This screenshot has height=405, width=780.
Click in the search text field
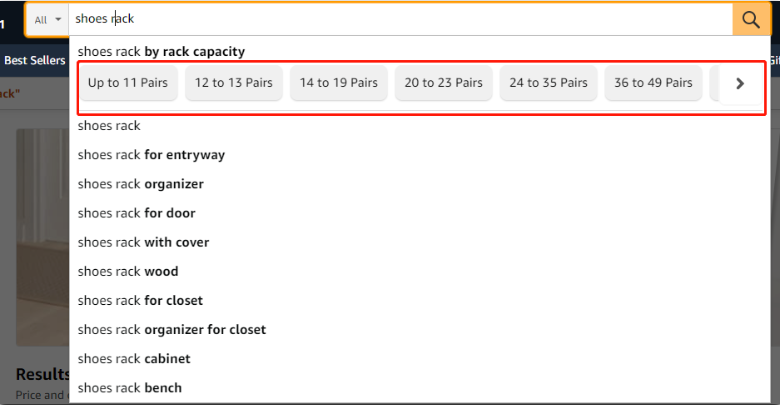(400, 19)
